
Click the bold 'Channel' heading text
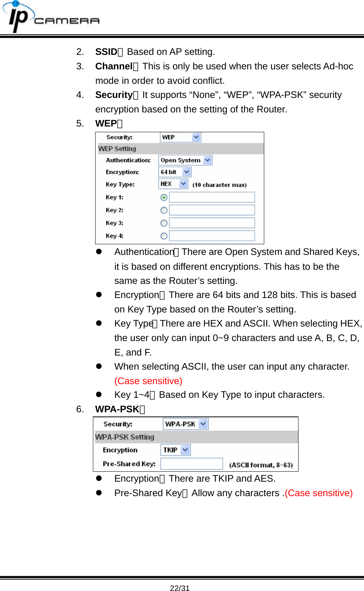[114, 66]
